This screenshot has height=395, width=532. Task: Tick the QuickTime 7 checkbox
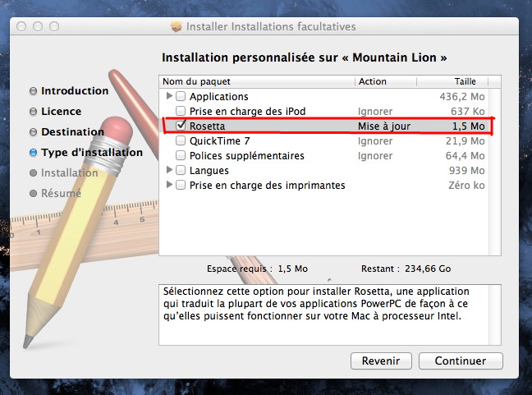click(x=181, y=140)
